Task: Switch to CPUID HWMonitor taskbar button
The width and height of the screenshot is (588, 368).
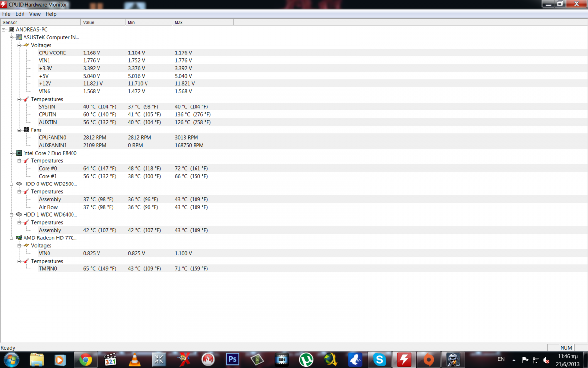Action: pyautogui.click(x=404, y=360)
